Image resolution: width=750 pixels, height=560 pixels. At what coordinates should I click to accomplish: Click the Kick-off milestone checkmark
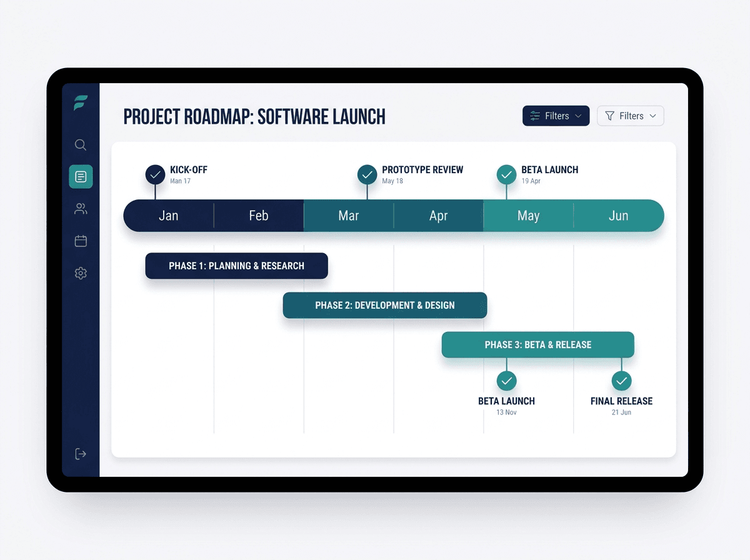155,174
